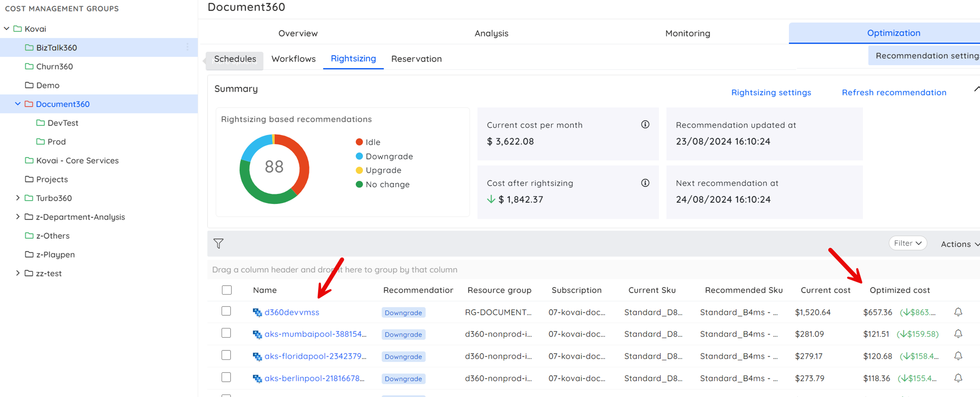Open Rightsizing settings link

(771, 92)
